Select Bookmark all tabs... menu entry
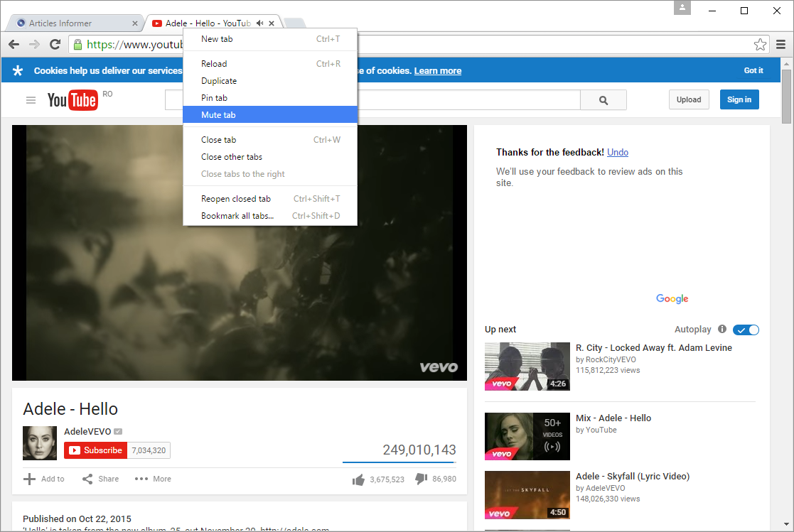The height and width of the screenshot is (532, 794). (270, 216)
